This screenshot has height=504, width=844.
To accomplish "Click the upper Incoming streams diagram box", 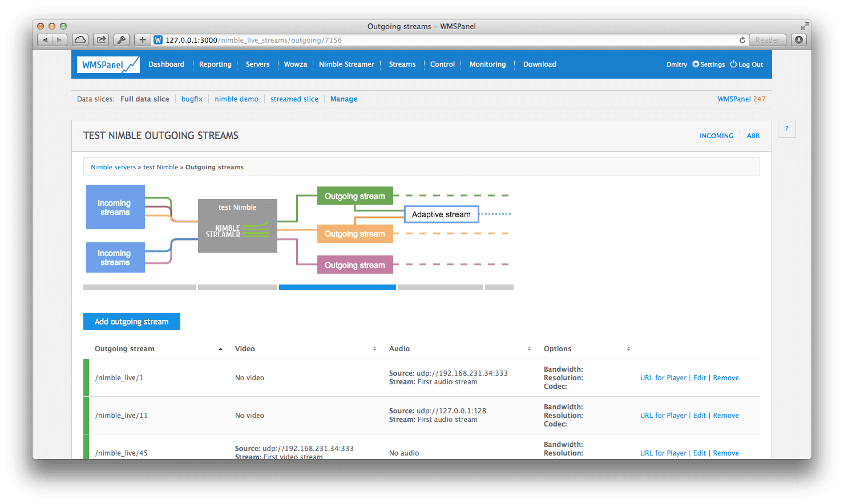I will click(x=115, y=207).
